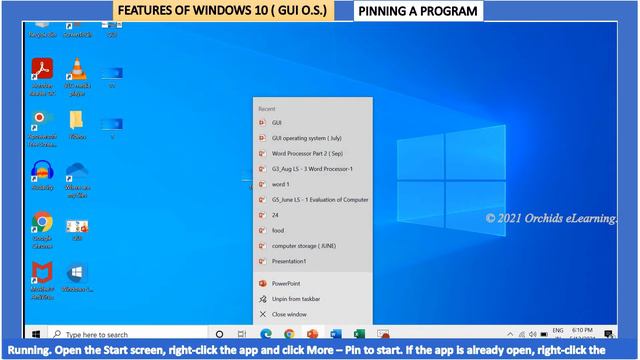
Task: Open 'Word Processor Part 2 ( Sep)' recent file
Action: 313,153
